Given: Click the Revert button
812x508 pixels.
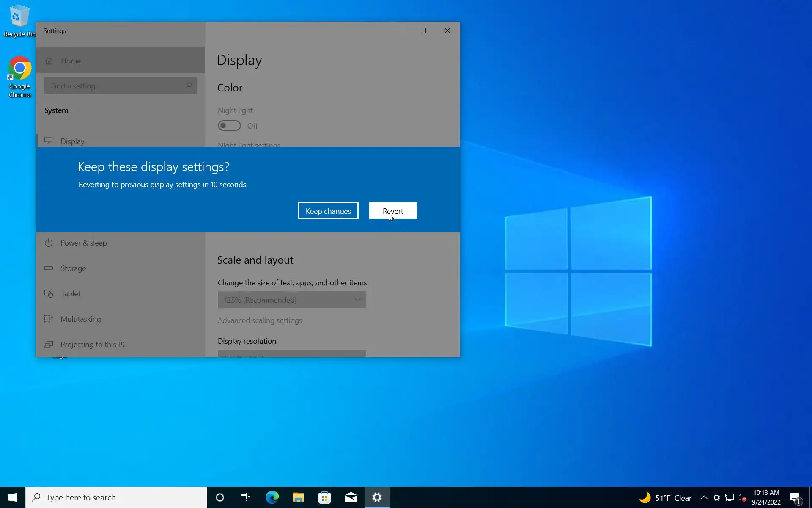Looking at the screenshot, I should 392,210.
